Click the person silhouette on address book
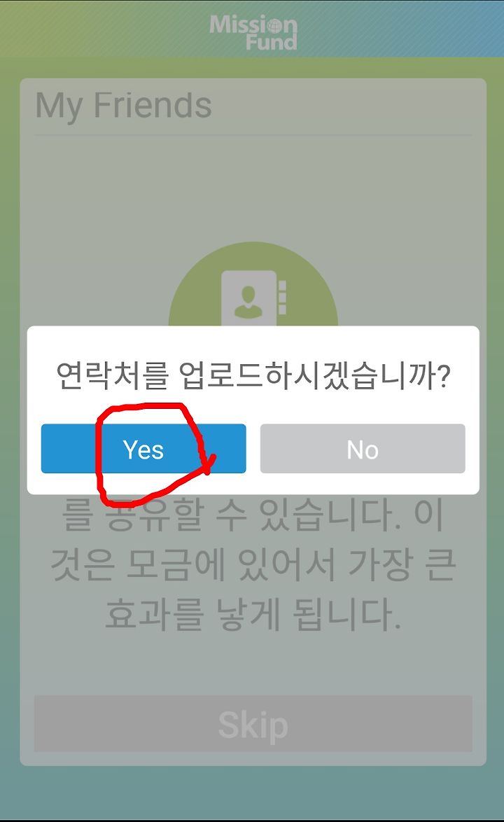This screenshot has height=822, width=504. pos(248,302)
